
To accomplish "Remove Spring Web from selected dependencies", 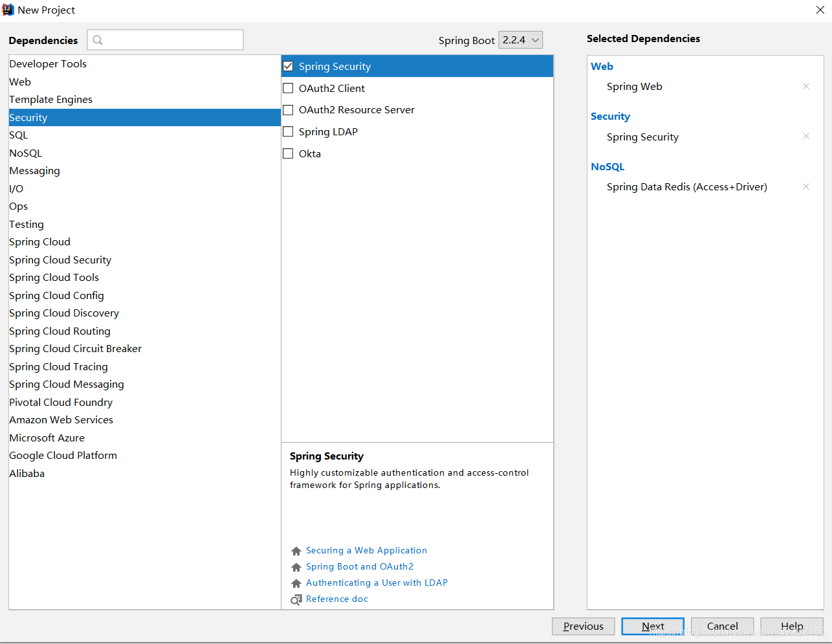I will (806, 86).
